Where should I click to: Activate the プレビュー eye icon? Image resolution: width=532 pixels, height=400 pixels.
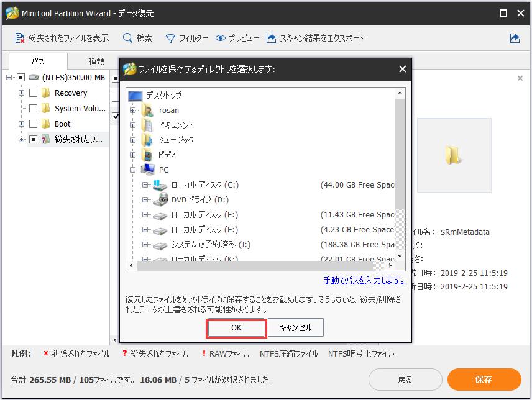[220, 37]
